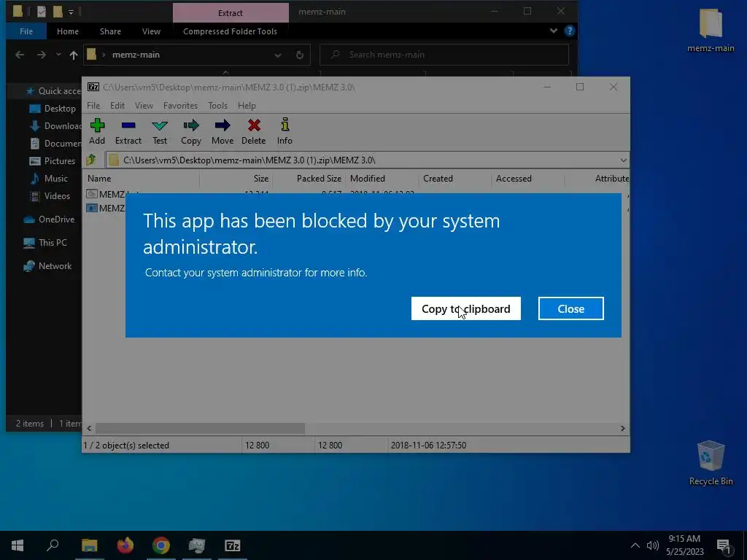Click the Explorer refresh button
Viewport: 747px width, 560px height.
click(x=300, y=55)
